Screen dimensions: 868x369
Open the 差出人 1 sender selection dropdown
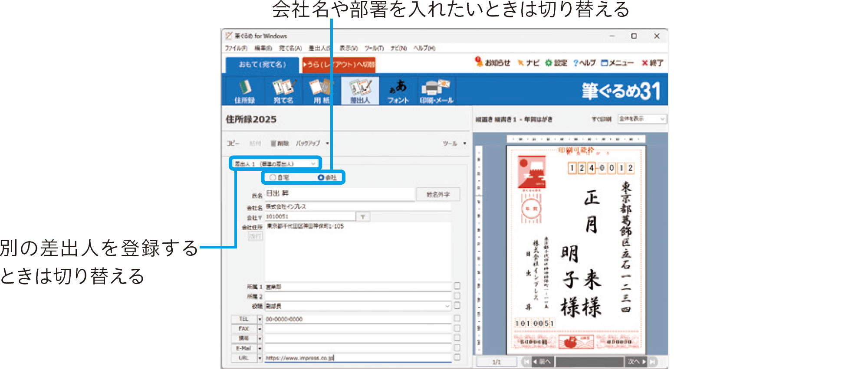275,164
